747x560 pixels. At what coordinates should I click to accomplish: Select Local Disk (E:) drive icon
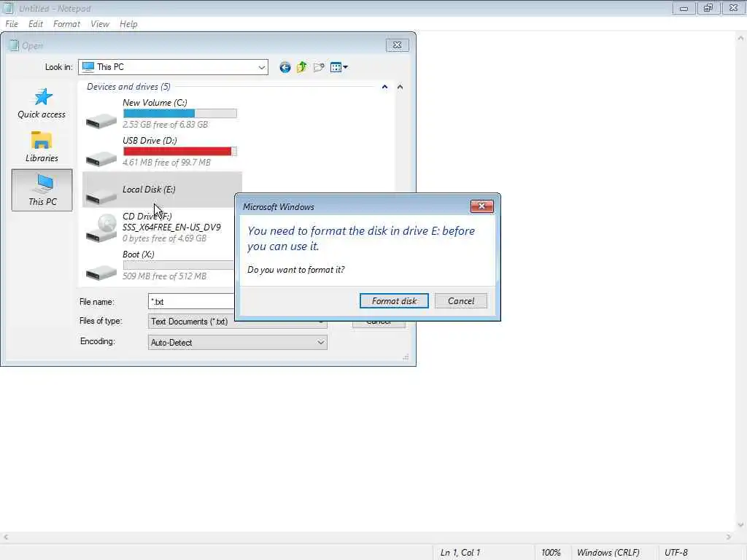pyautogui.click(x=101, y=195)
